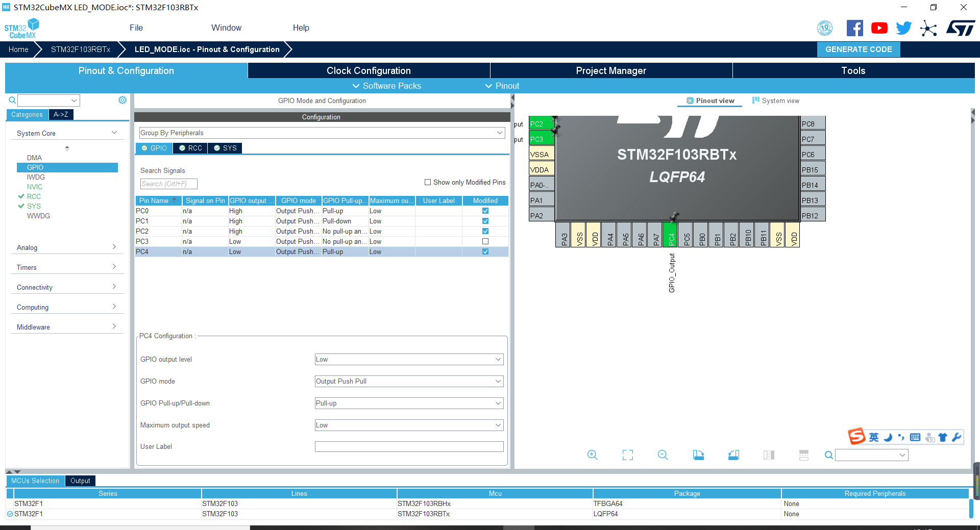The width and height of the screenshot is (980, 530).
Task: Open the Output tab at bottom
Action: [80, 481]
